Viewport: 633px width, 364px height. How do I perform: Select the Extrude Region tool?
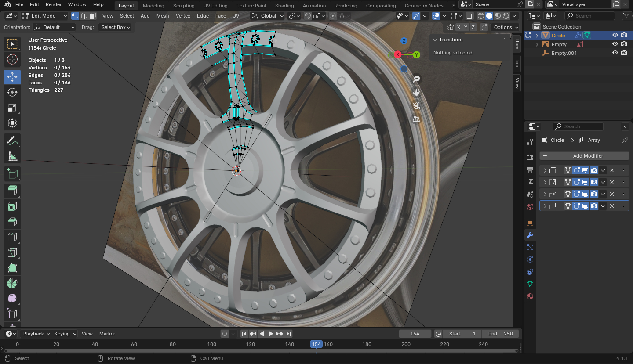click(12, 191)
